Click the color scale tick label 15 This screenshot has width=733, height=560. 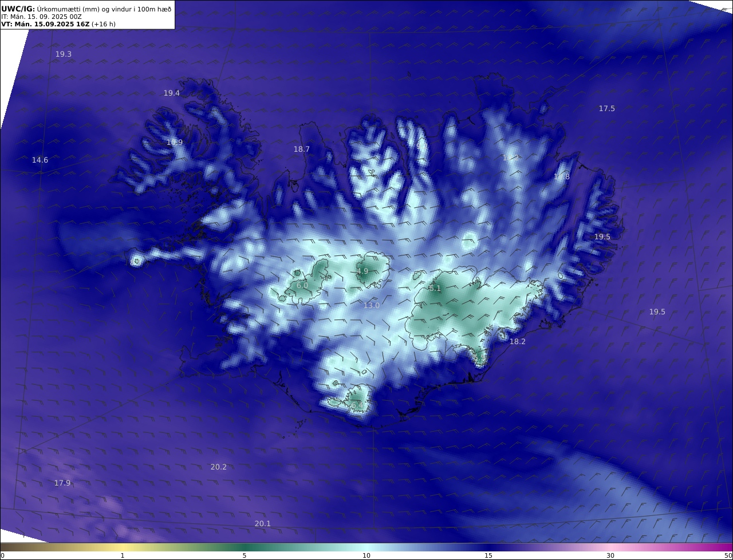tap(488, 555)
